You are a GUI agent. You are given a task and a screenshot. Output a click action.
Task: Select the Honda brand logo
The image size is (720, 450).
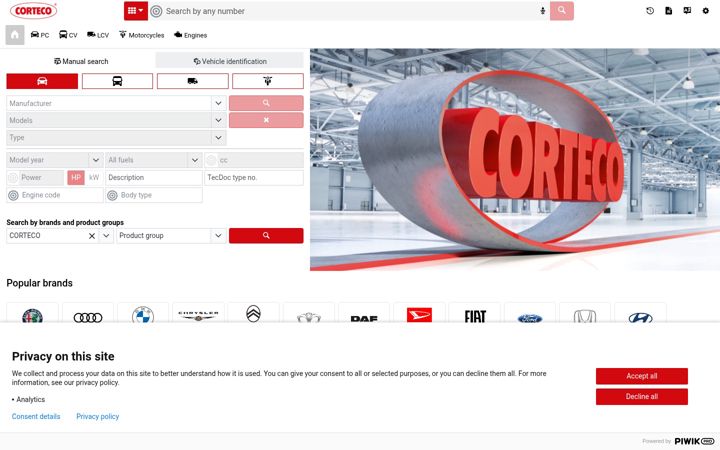tap(585, 316)
